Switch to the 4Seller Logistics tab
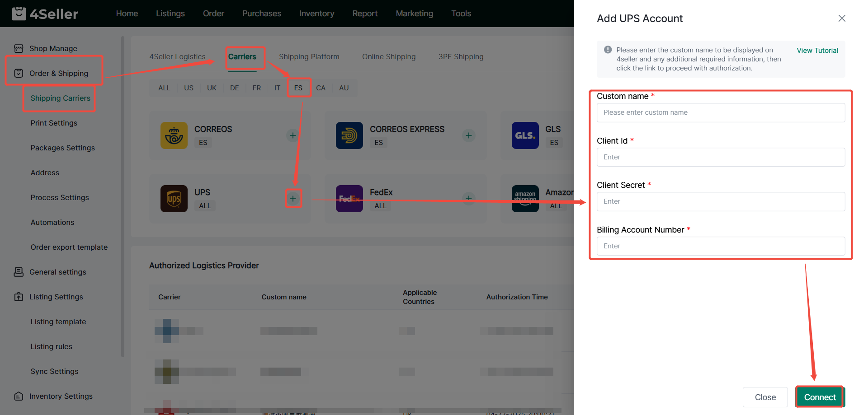Image resolution: width=868 pixels, height=415 pixels. click(177, 56)
